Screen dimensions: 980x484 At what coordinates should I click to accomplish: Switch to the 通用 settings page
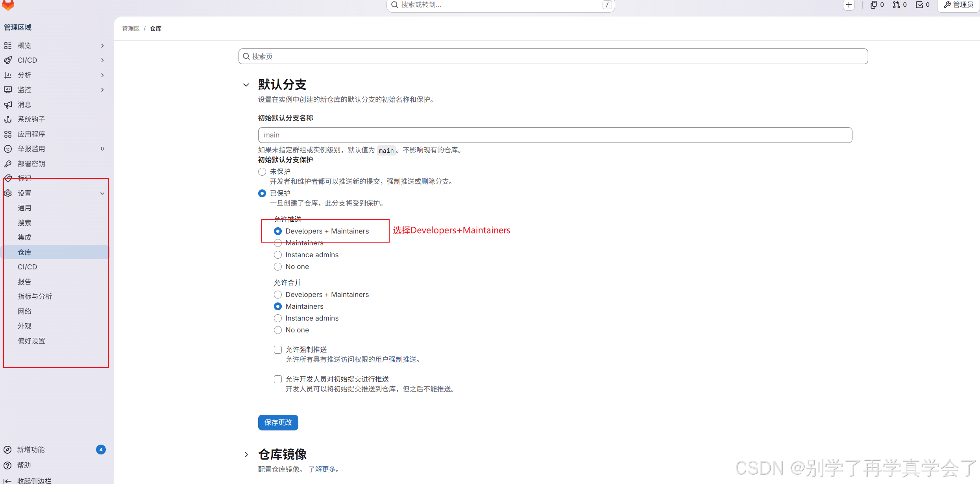(24, 208)
